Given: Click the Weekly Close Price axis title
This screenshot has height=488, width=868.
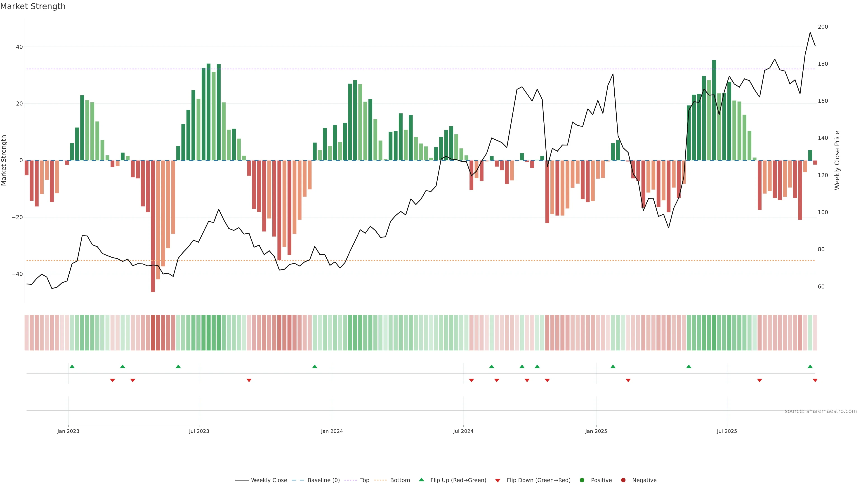Looking at the screenshot, I should tap(837, 160).
